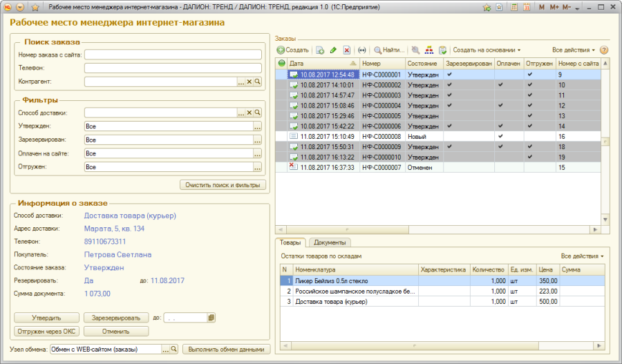Image resolution: width=622 pixels, height=364 pixels.
Task: Click Очистить поиск и фильтры button
Action: pyautogui.click(x=223, y=185)
